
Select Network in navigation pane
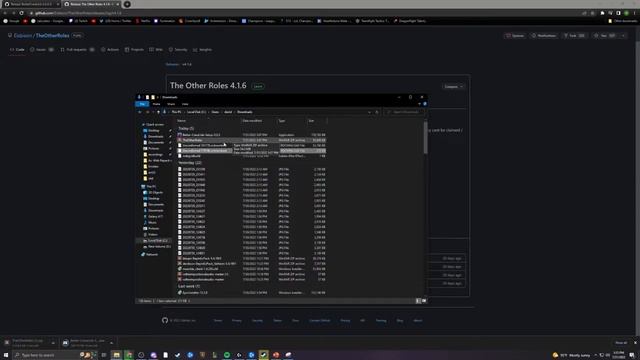(x=152, y=254)
